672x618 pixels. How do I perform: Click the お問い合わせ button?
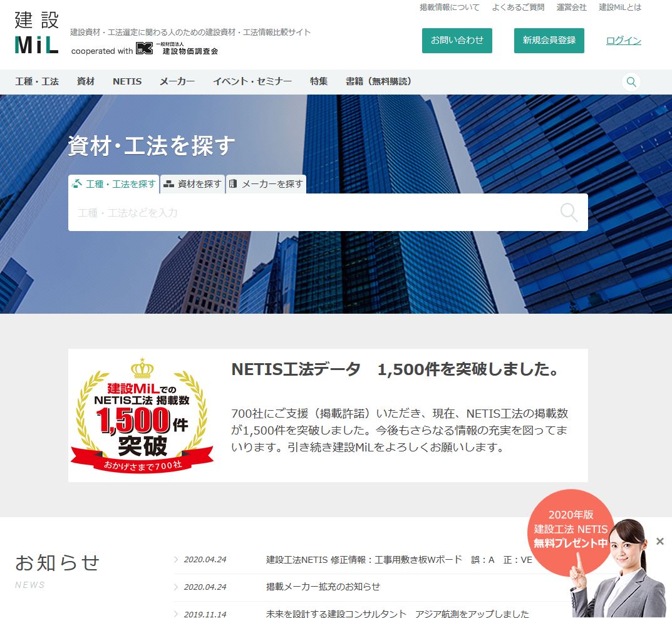pos(457,41)
